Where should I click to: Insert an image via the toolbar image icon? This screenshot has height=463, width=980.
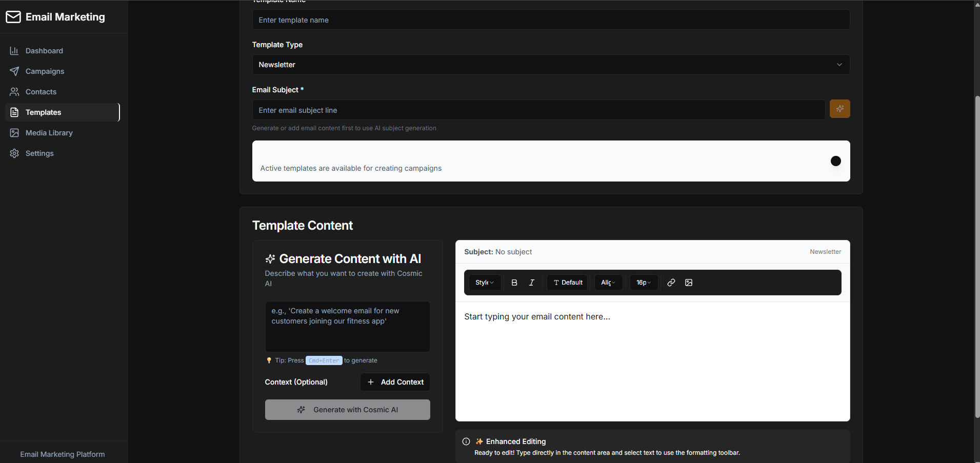pyautogui.click(x=688, y=282)
